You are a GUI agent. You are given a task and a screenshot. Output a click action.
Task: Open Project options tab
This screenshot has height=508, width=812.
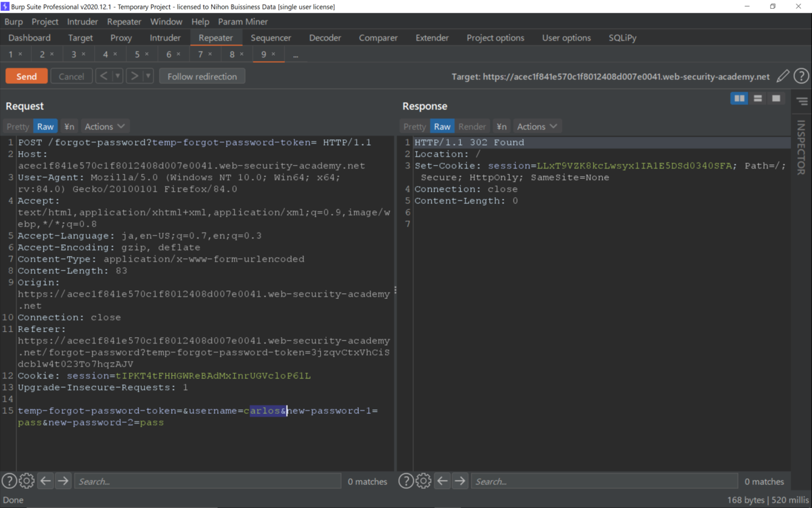click(x=495, y=38)
